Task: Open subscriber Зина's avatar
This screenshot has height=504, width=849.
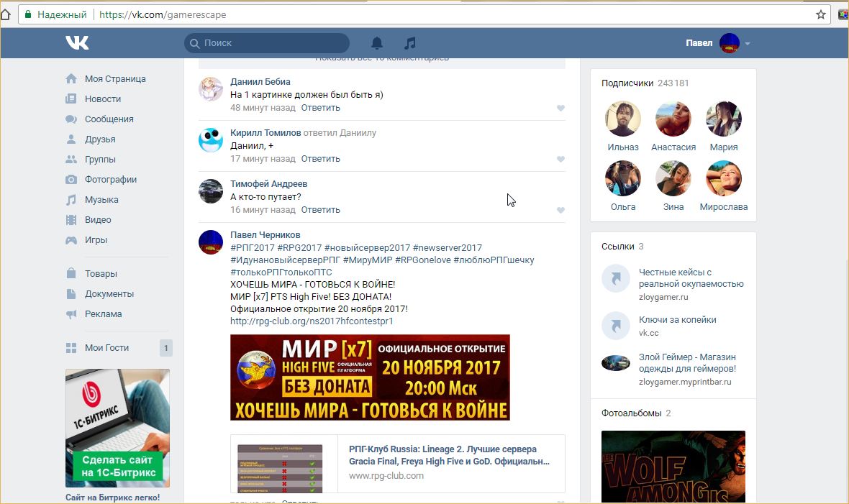Action: (x=673, y=178)
